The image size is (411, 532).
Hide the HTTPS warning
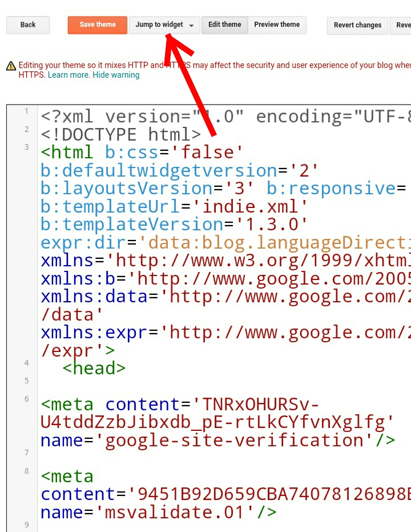point(116,75)
